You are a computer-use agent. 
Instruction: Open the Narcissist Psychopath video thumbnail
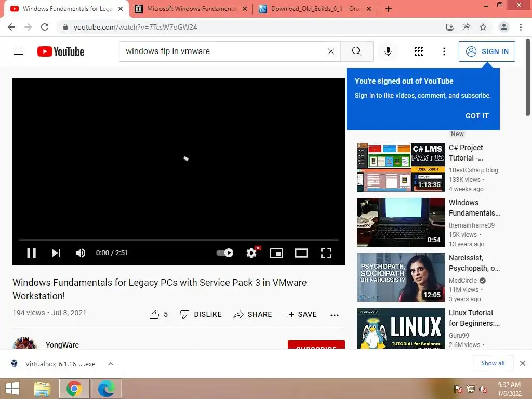[401, 277]
